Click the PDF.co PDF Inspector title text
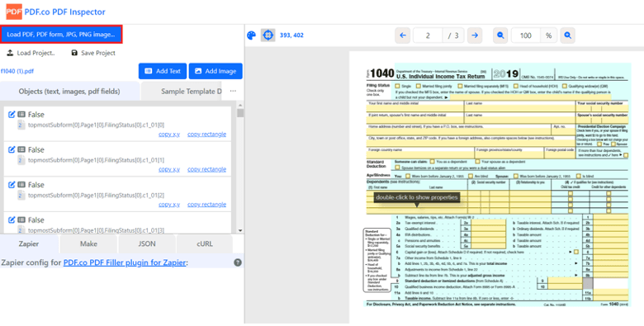The width and height of the screenshot is (644, 326). (x=65, y=12)
